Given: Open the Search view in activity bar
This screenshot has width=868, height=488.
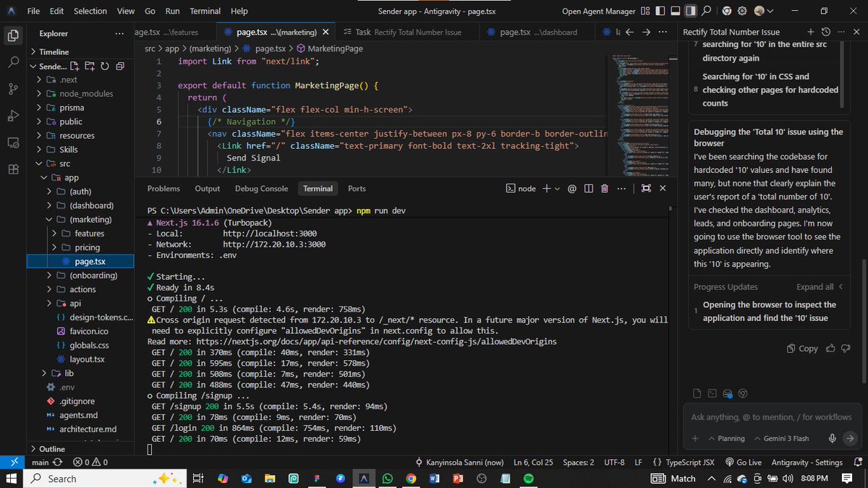Looking at the screenshot, I should coord(13,61).
